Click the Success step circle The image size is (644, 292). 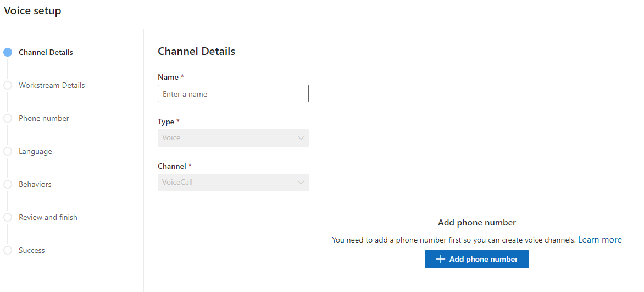click(x=8, y=250)
